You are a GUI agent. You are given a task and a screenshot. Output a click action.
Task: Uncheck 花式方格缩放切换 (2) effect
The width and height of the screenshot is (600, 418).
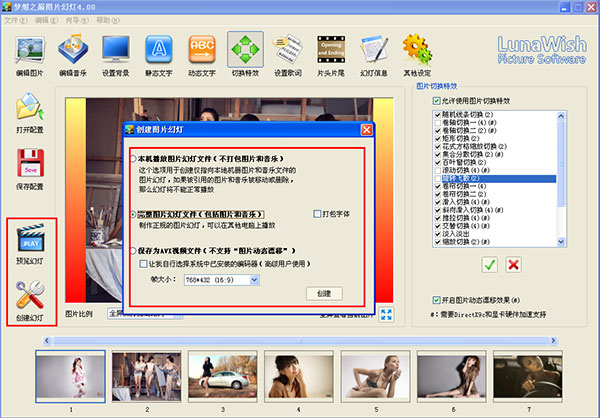[x=438, y=146]
